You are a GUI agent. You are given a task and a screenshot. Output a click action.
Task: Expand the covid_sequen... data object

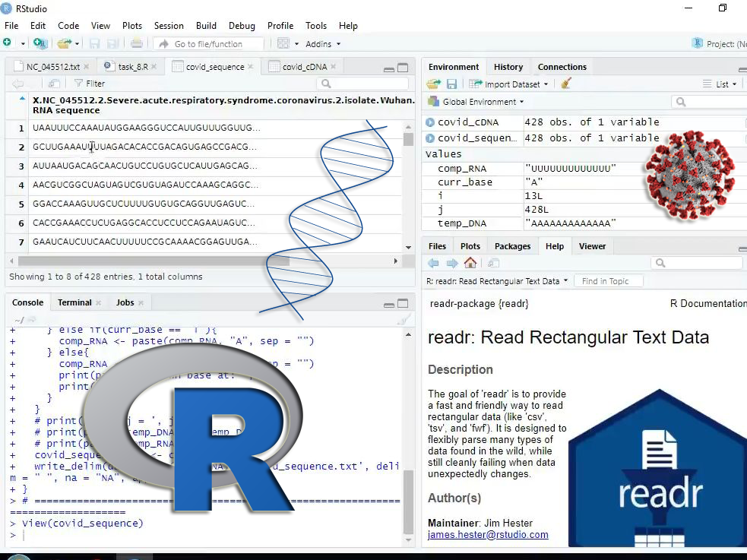[429, 138]
